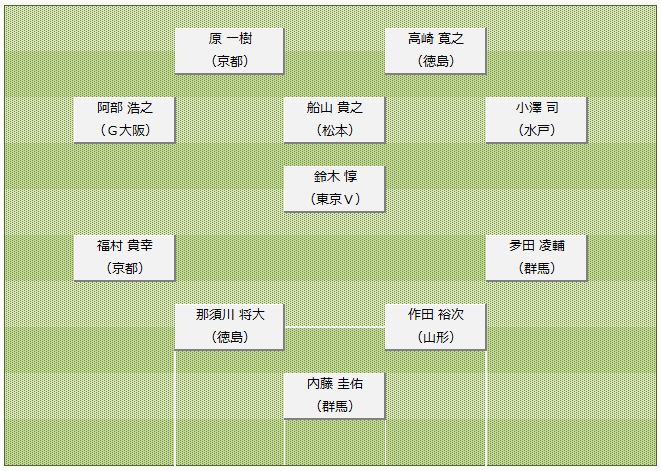Viewport: 661px width, 471px height.
Task: Click the (Ｇ大阪) team label
Action: coord(125,130)
